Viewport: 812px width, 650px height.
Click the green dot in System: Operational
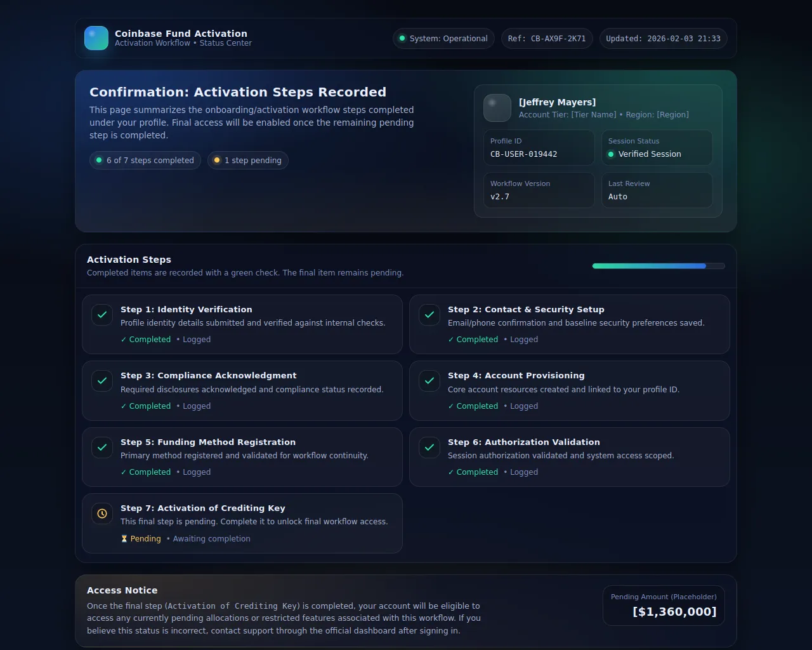point(402,38)
